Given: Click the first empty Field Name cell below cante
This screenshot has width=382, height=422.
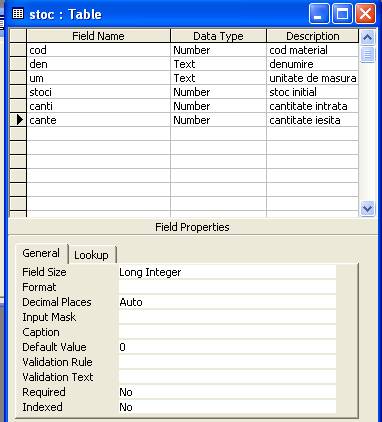Looking at the screenshot, I should pyautogui.click(x=99, y=134).
